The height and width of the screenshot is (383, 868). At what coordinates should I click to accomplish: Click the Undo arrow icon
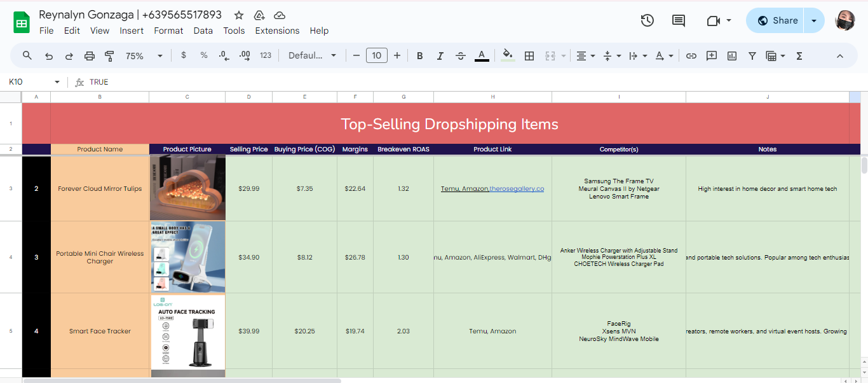(49, 56)
